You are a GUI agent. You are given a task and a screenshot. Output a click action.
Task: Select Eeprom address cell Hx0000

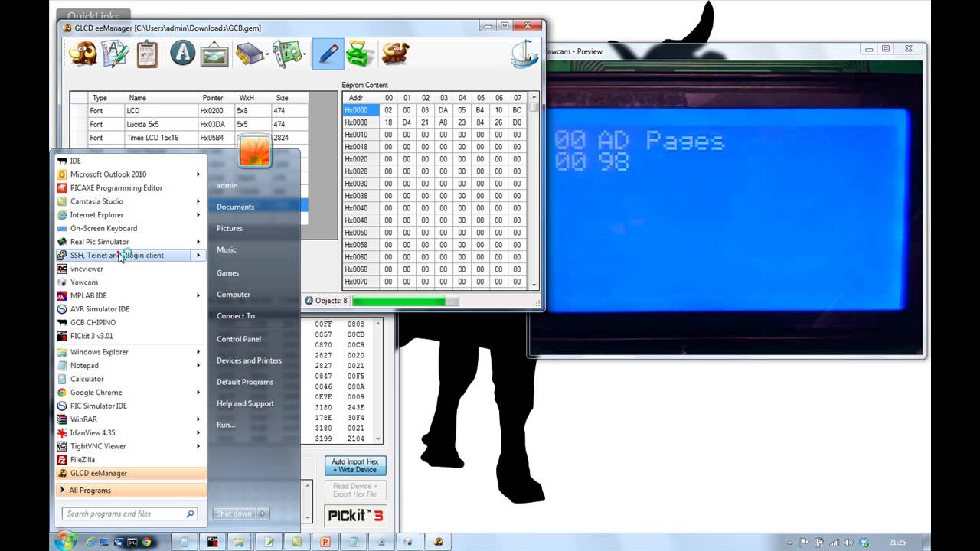(361, 110)
